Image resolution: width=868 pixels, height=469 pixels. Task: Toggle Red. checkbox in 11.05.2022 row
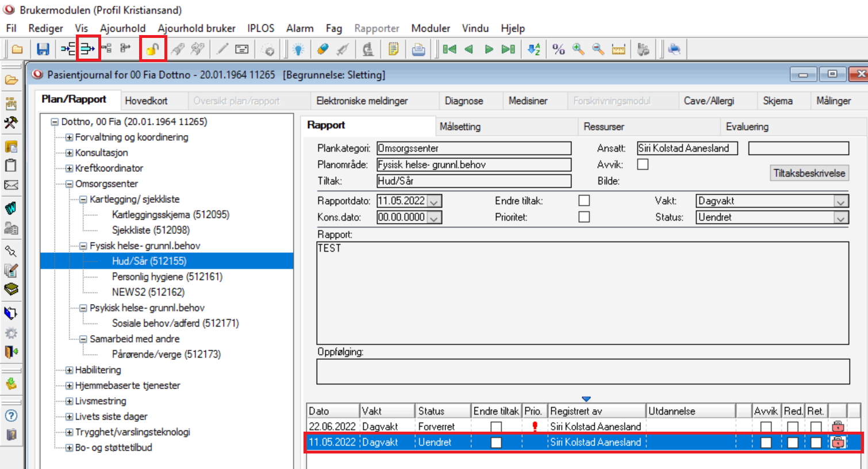793,443
